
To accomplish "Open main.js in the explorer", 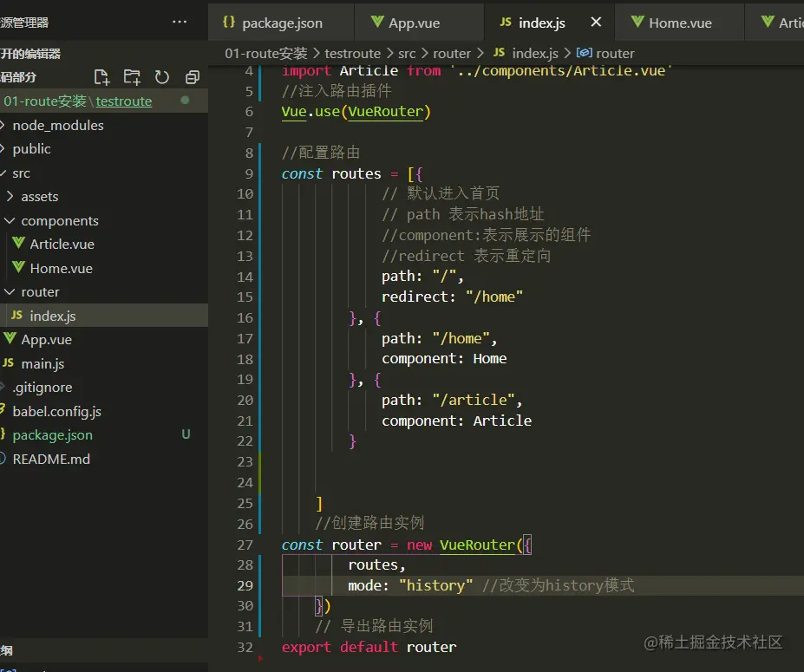I will (42, 364).
